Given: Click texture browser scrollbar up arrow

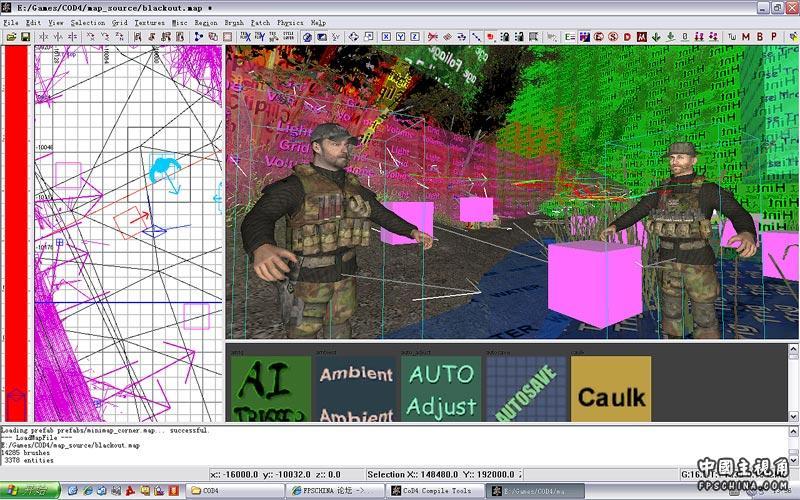Looking at the screenshot, I should [x=793, y=349].
